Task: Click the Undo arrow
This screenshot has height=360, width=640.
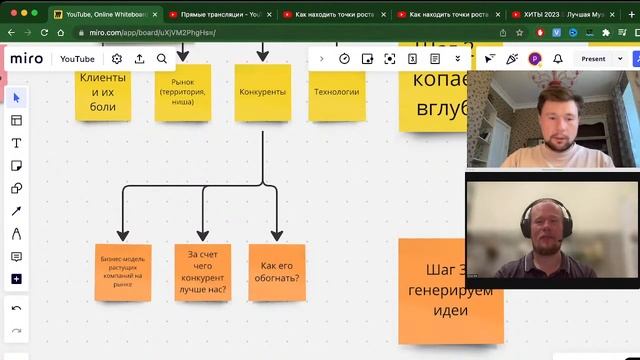Action: coord(16,309)
